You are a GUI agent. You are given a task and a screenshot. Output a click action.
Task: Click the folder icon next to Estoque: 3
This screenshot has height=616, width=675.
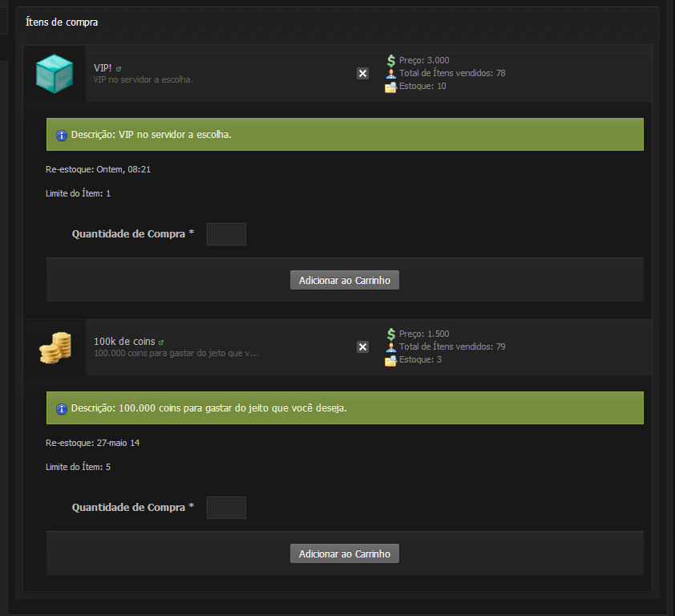pyautogui.click(x=390, y=361)
